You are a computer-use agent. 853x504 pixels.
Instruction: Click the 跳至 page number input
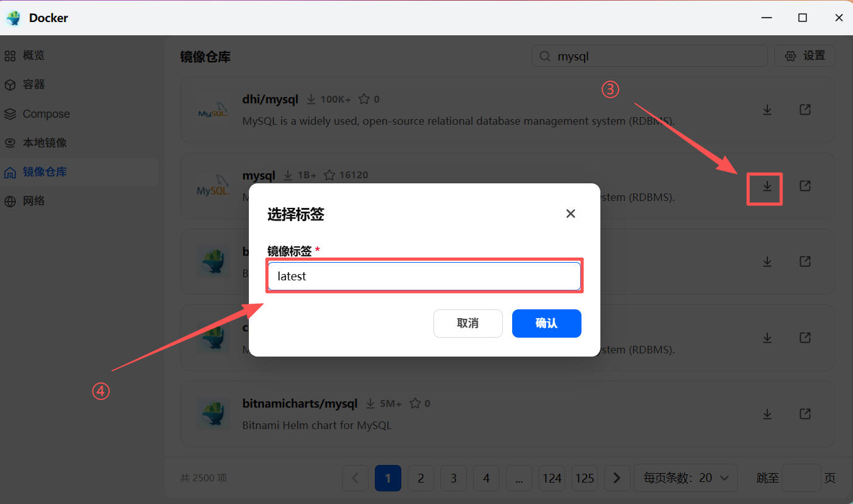(x=801, y=478)
